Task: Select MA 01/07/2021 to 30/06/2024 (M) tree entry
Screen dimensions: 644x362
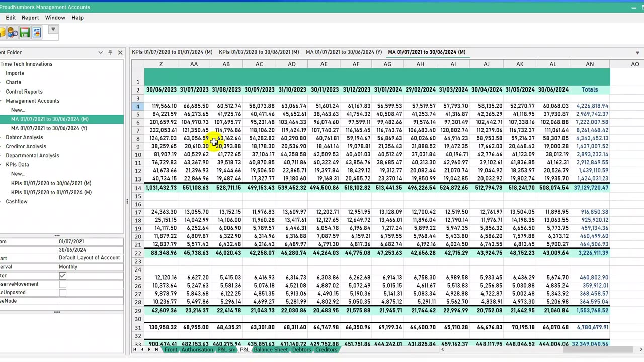Action: click(49, 119)
